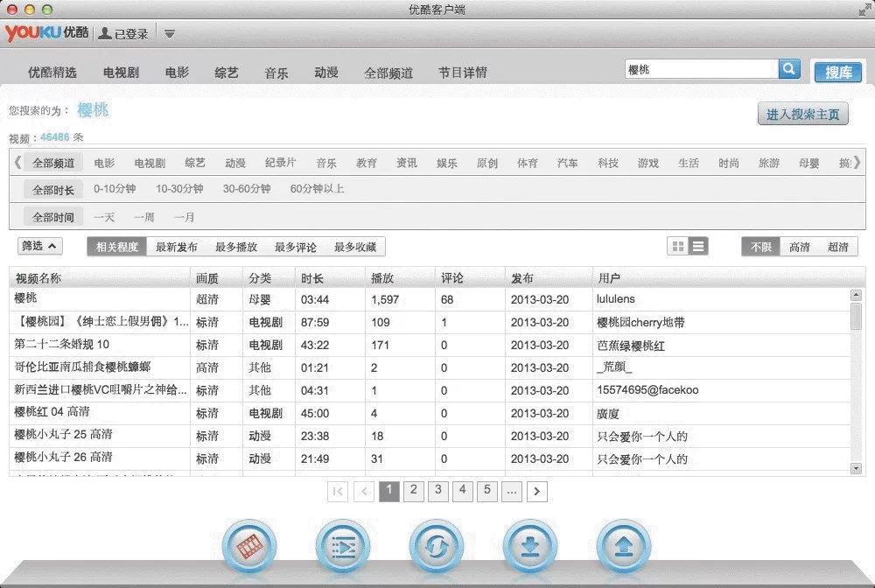875x588 pixels.
Task: Open dropdown arrow beside 已登录
Action: tap(170, 34)
